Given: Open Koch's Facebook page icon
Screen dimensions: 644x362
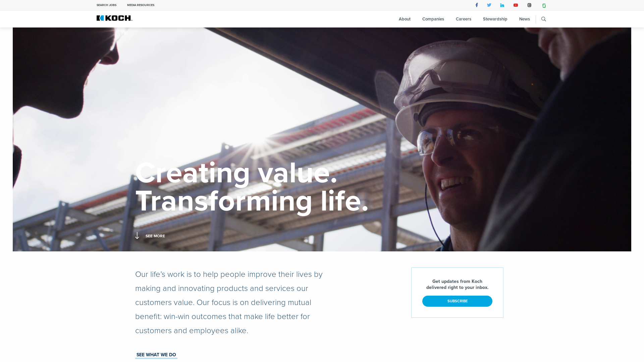Looking at the screenshot, I should click(x=477, y=5).
